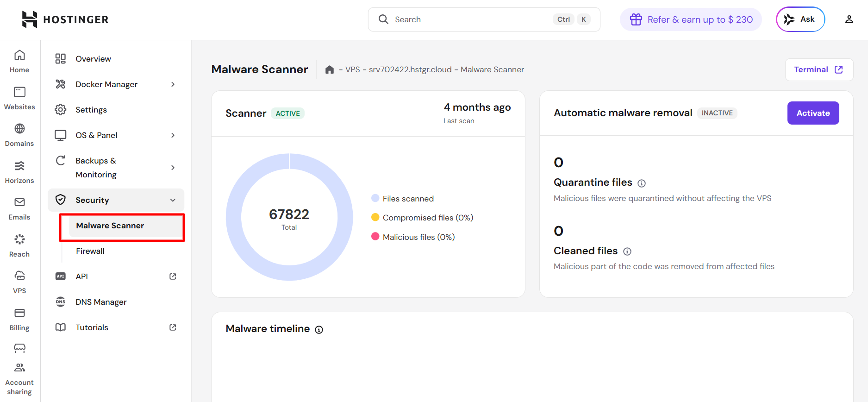Image resolution: width=868 pixels, height=402 pixels.
Task: Click the Quarantine files label
Action: [593, 182]
